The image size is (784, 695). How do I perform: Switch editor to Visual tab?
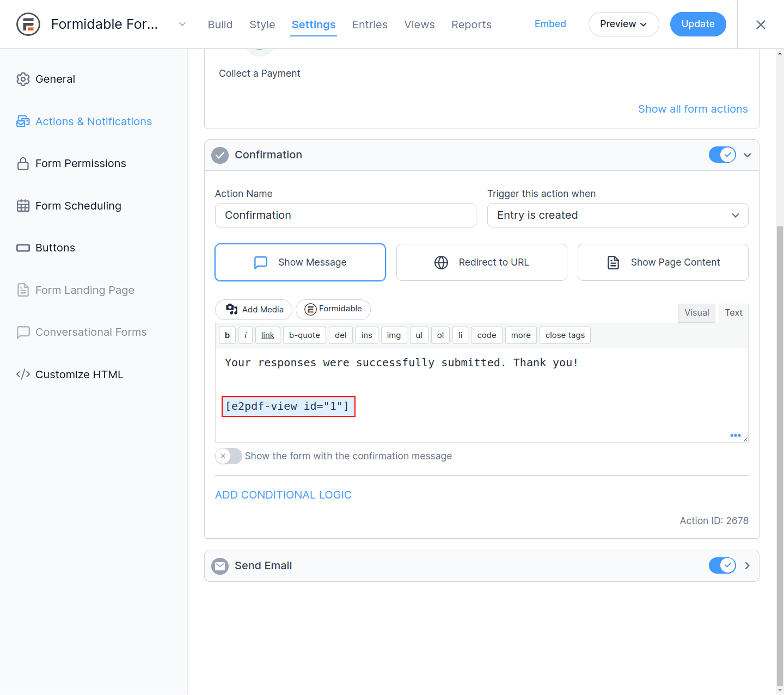tap(696, 313)
